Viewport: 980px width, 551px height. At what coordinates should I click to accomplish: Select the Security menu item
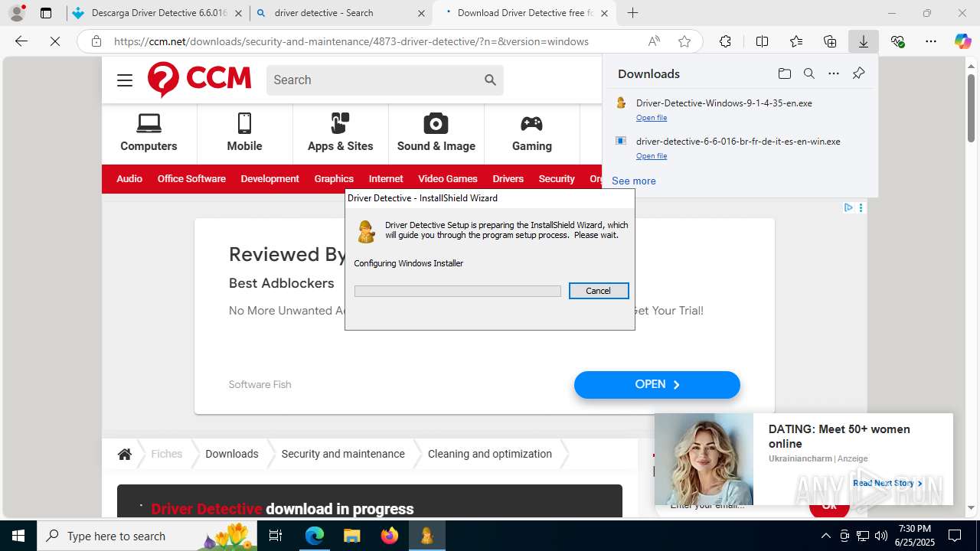pyautogui.click(x=557, y=178)
